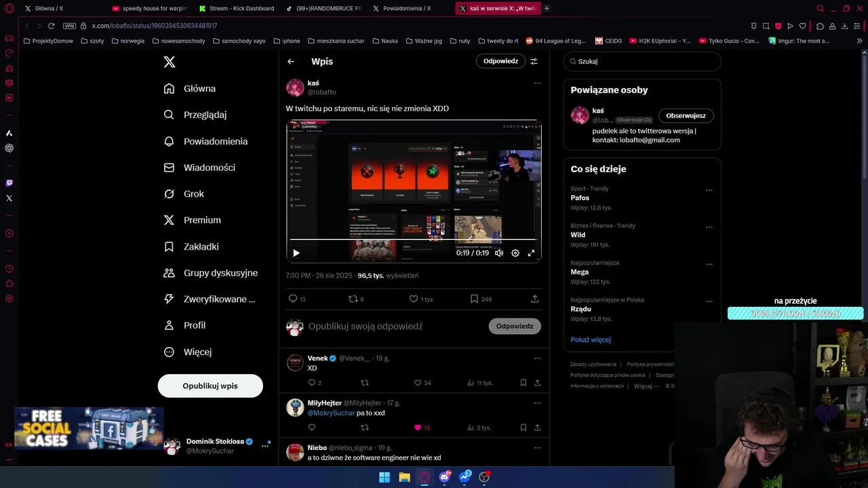Open more options for Pafos trend
The width and height of the screenshot is (868, 488).
click(709, 190)
